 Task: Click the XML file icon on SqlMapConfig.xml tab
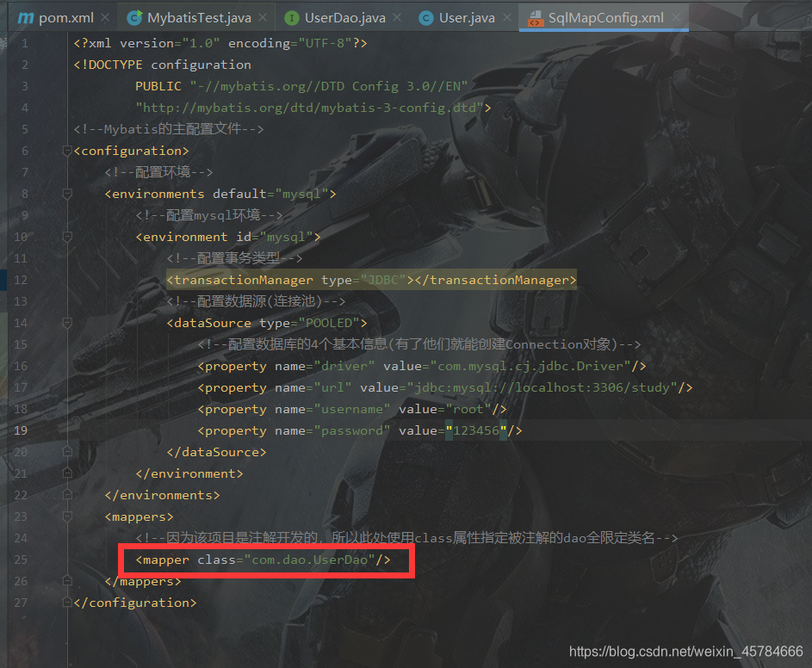pos(536,19)
